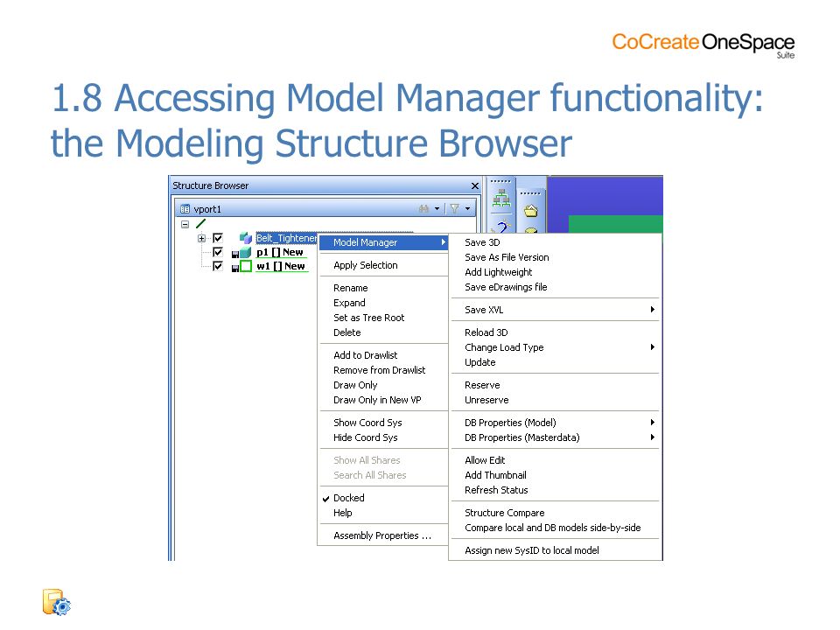This screenshot has height=630, width=840.
Task: Click the yellow document gear icon
Action: click(56, 602)
